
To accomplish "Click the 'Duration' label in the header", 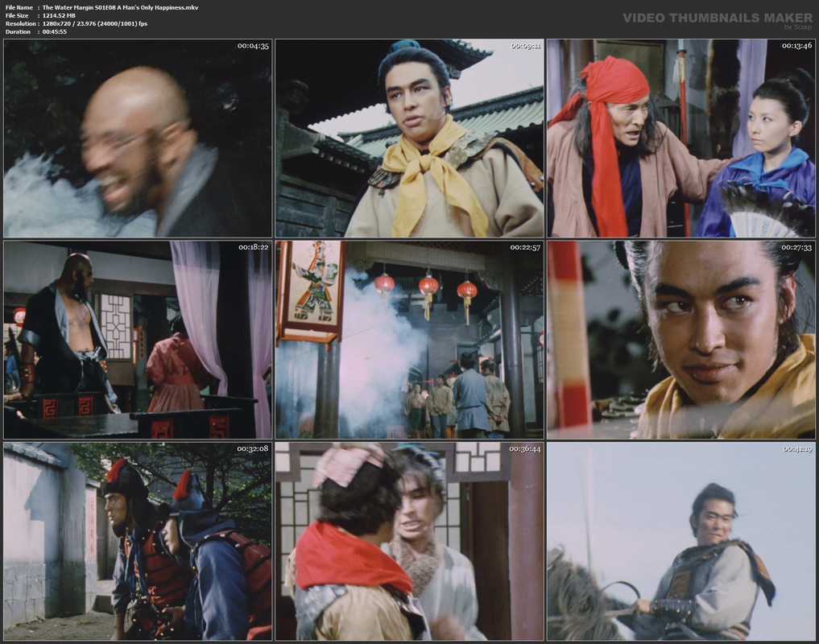I will tap(18, 32).
